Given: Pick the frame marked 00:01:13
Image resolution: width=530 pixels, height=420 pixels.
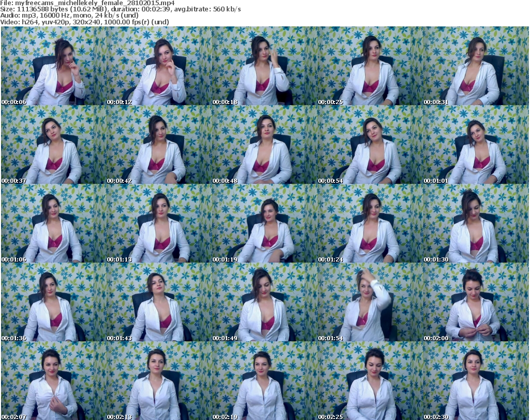Looking at the screenshot, I should (x=159, y=224).
